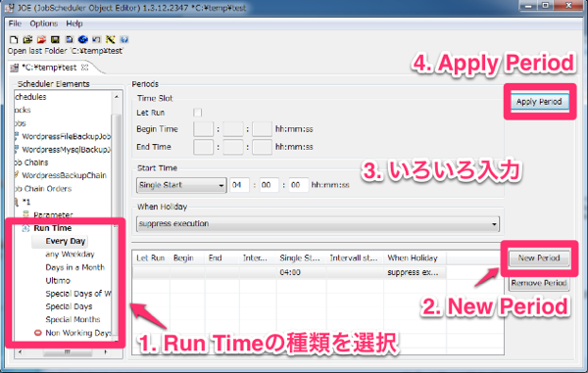Screen dimensions: 588x373
Task: Open the File menu
Action: click(15, 23)
